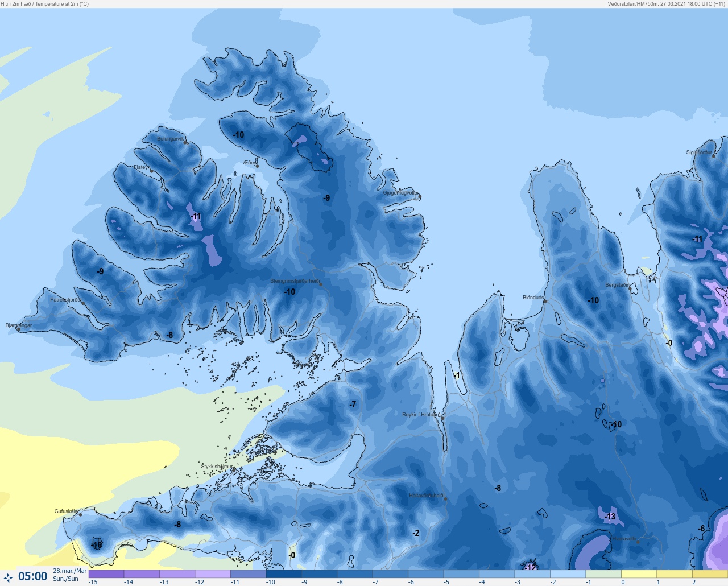The width and height of the screenshot is (728, 586).
Task: Pick the 2 legend color swatch
Action: click(710, 574)
